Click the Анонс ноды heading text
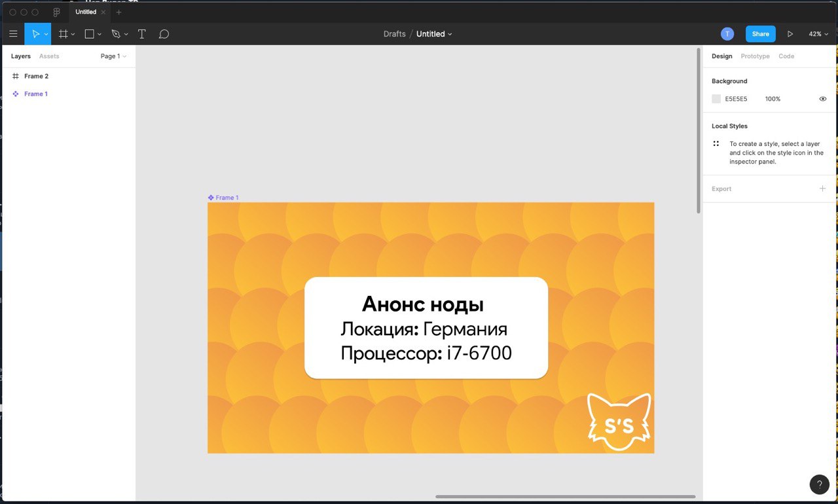 (423, 304)
